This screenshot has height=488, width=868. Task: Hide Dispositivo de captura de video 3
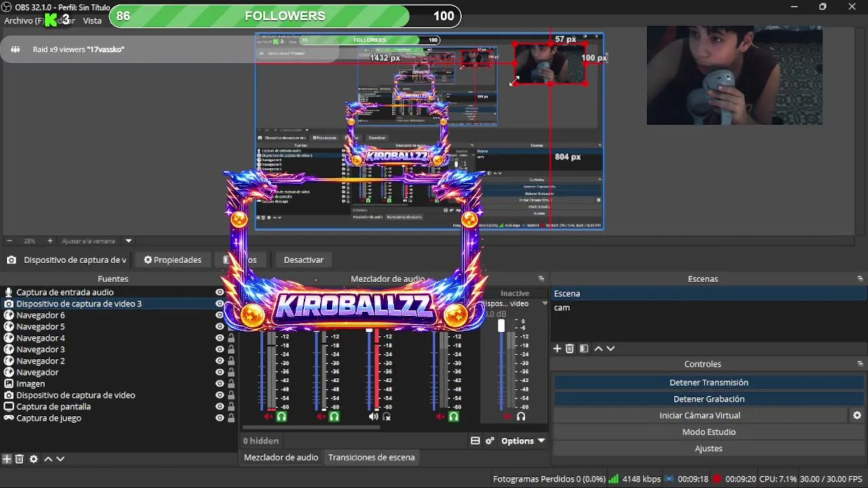tap(220, 304)
